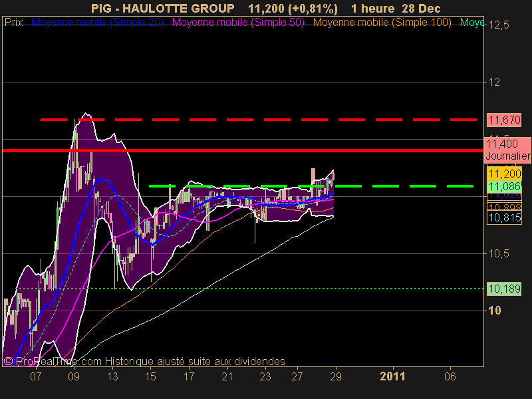Click the 12,5 price axis value
532x399 pixels.
(499, 25)
